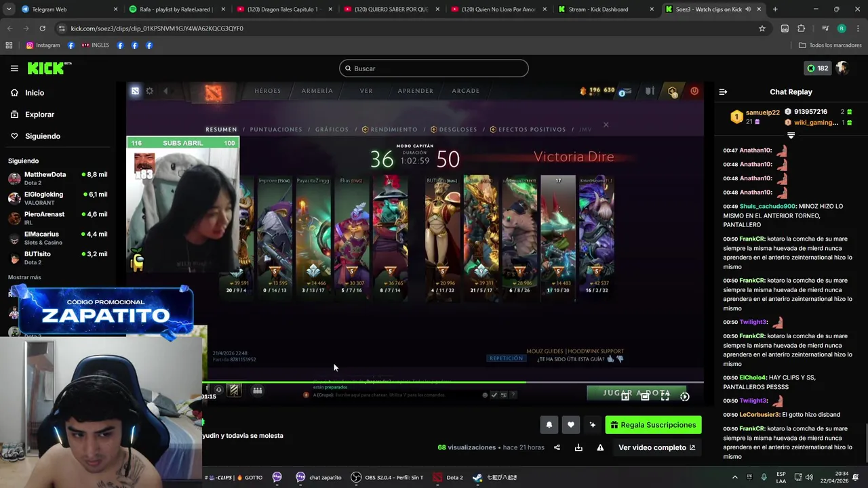Collapse the Chat Replay panel
The width and height of the screenshot is (868, 488).
pos(723,92)
